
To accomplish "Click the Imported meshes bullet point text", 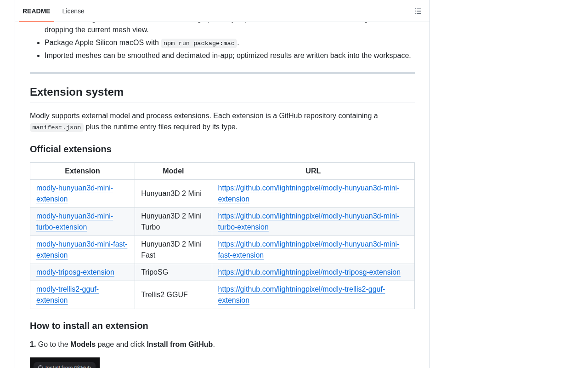I will [x=228, y=56].
